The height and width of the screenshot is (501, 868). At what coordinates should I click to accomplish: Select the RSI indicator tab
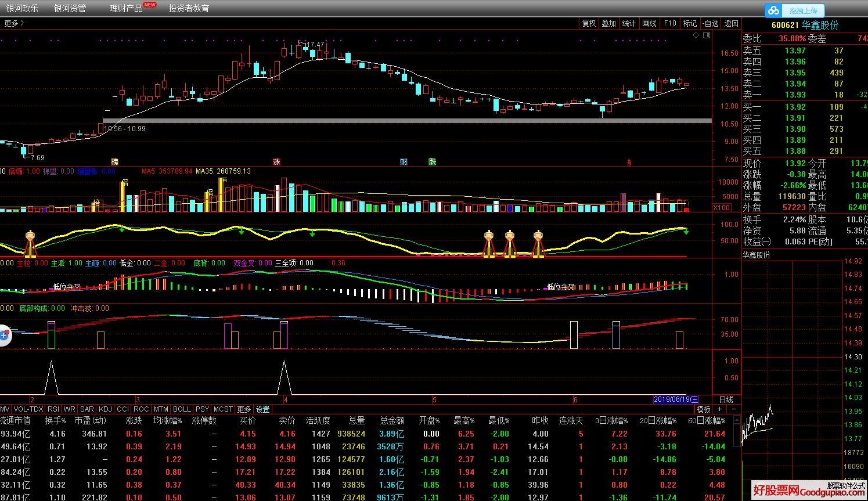pos(53,409)
